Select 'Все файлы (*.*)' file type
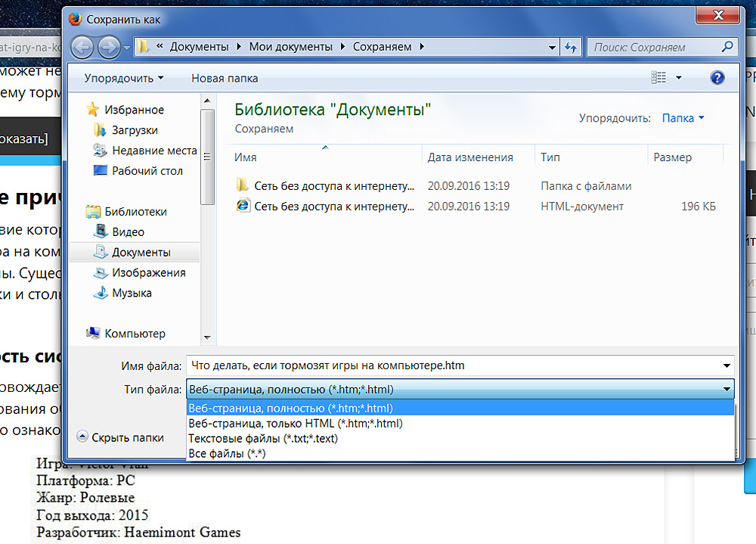 227,454
